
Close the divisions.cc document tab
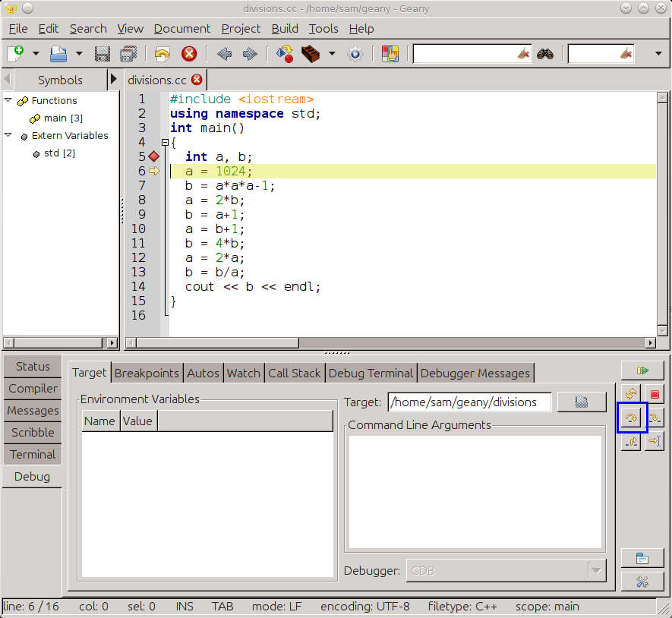pos(197,80)
